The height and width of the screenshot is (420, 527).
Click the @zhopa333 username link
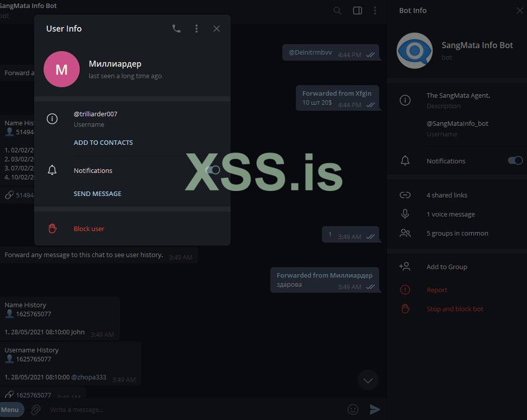[x=89, y=377]
